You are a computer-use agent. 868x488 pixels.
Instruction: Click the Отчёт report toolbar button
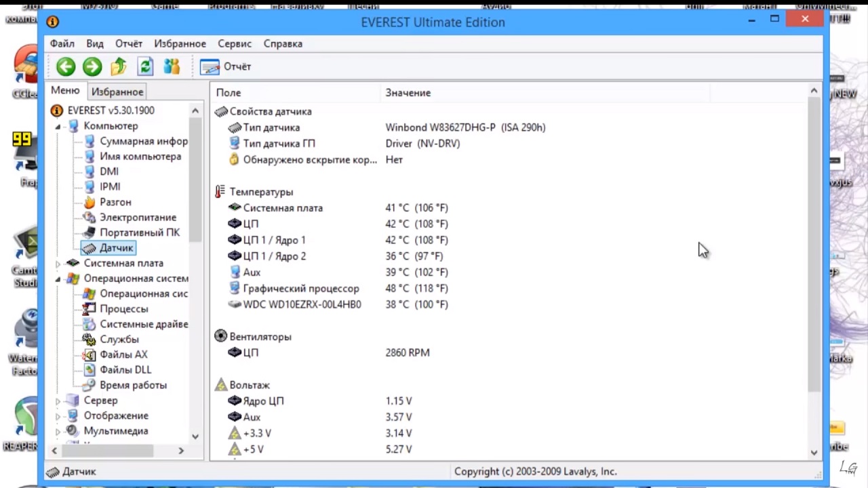click(226, 66)
